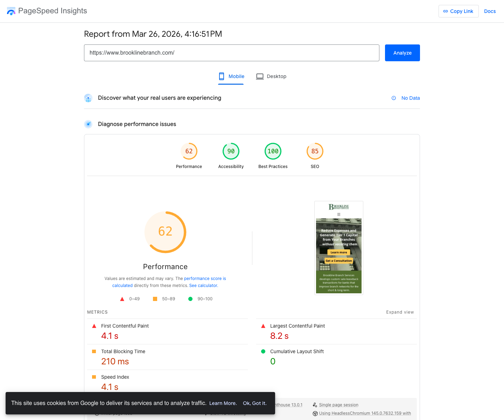Viewport: 504px width, 420px height.
Task: Open the Docs link
Action: pyautogui.click(x=490, y=11)
